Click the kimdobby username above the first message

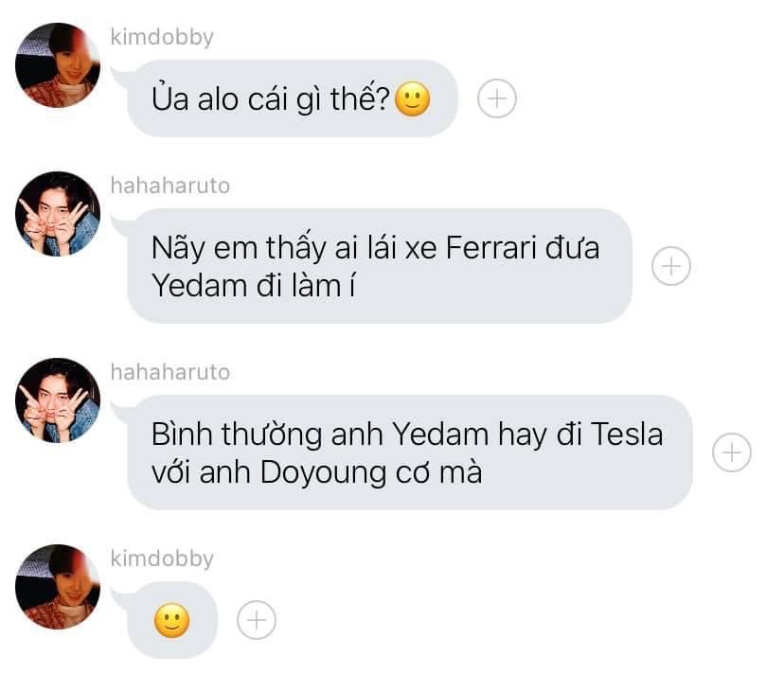click(x=162, y=38)
